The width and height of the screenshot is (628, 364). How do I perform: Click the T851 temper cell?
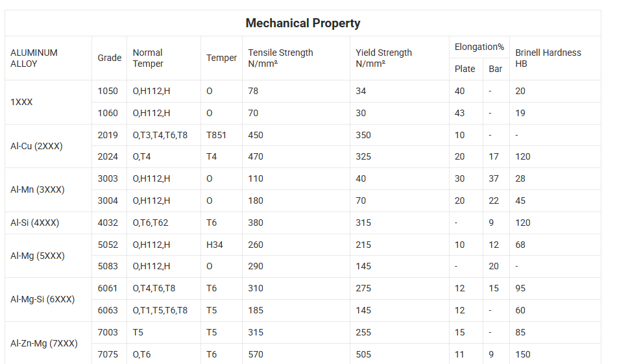pos(217,136)
